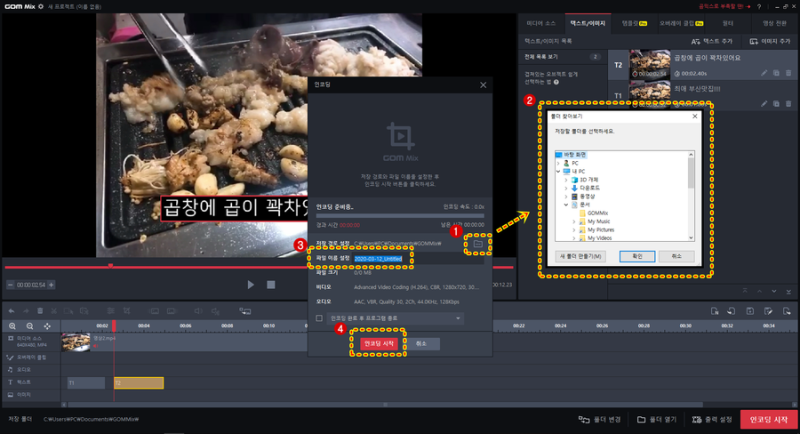Click the red 인코딩 시작 button in encoding dialog

379,344
